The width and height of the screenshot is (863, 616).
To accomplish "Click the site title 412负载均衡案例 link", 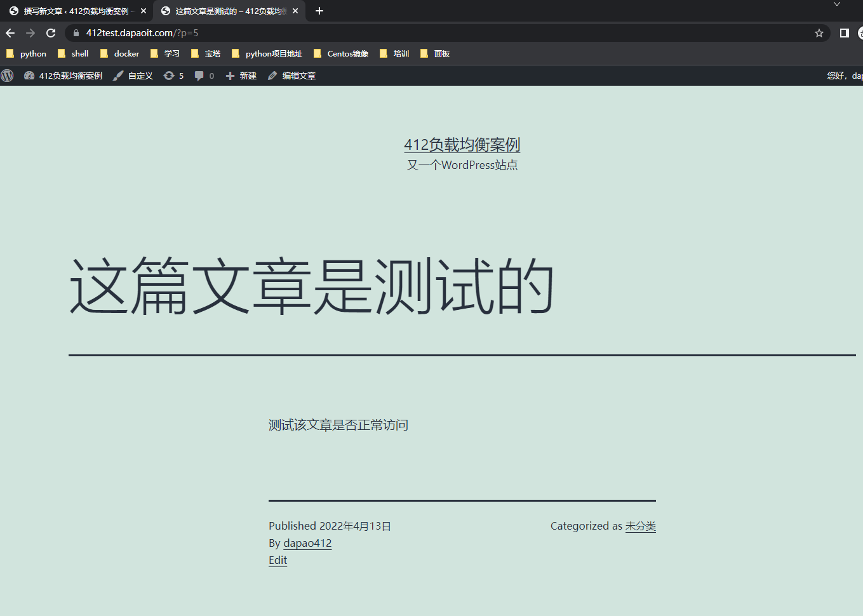I will pos(462,145).
